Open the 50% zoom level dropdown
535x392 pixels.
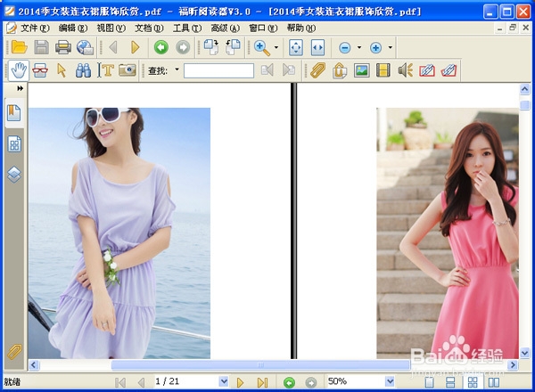point(390,381)
